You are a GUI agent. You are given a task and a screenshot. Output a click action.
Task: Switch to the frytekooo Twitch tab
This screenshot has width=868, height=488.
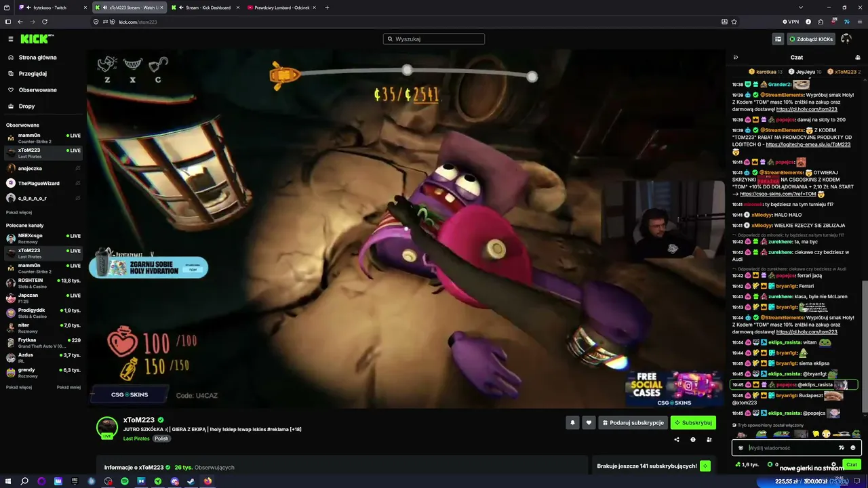(x=53, y=7)
